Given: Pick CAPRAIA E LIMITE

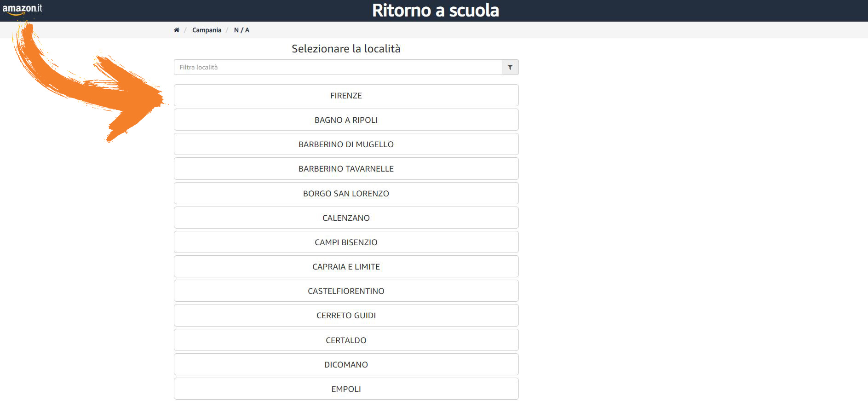Looking at the screenshot, I should (346, 266).
